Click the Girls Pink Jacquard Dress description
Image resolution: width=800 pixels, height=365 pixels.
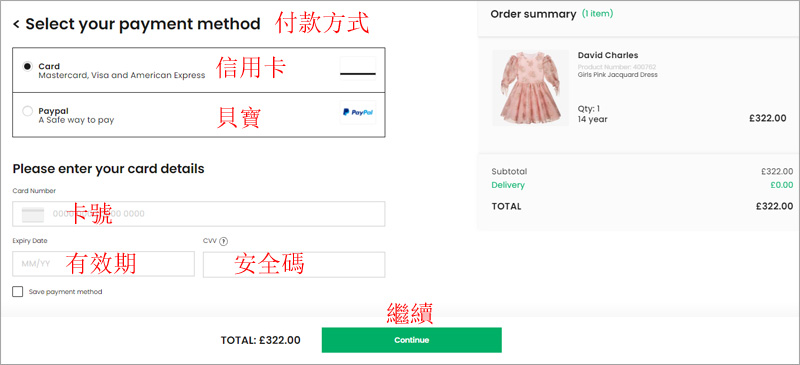coord(617,75)
